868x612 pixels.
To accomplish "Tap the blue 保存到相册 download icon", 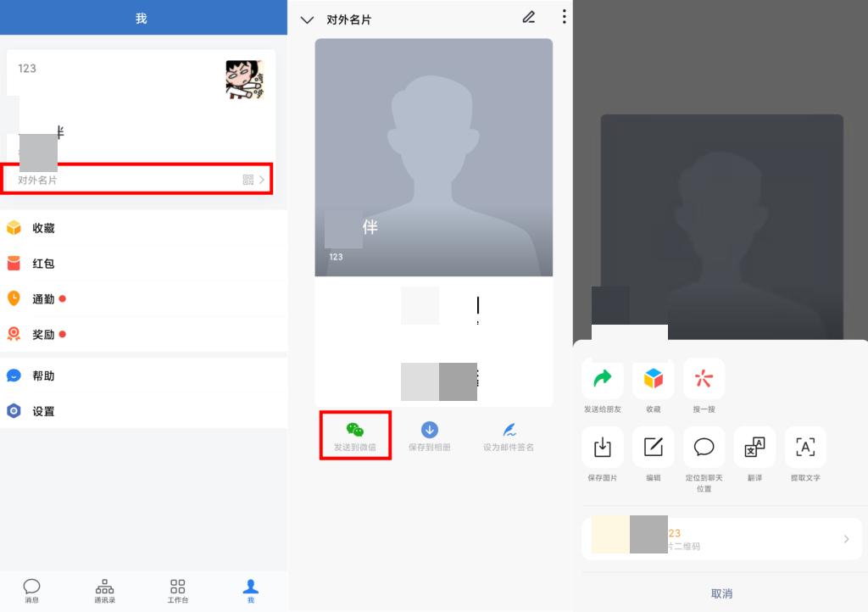I will click(431, 429).
